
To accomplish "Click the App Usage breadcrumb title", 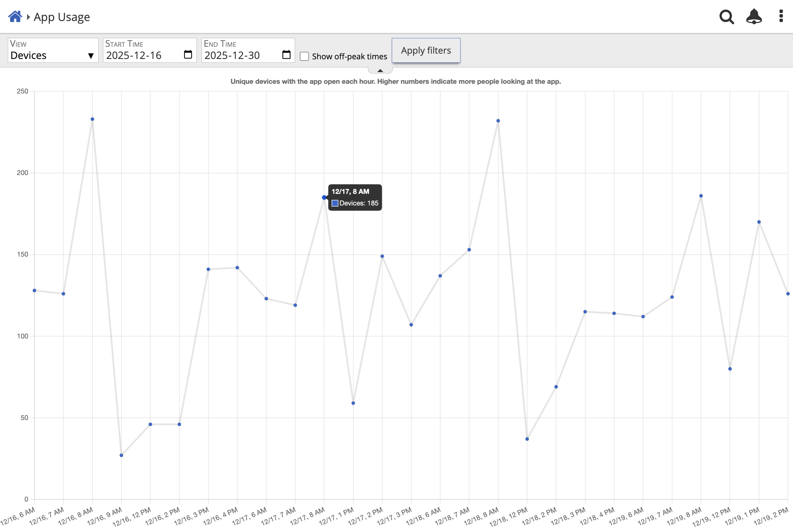I will (x=62, y=17).
